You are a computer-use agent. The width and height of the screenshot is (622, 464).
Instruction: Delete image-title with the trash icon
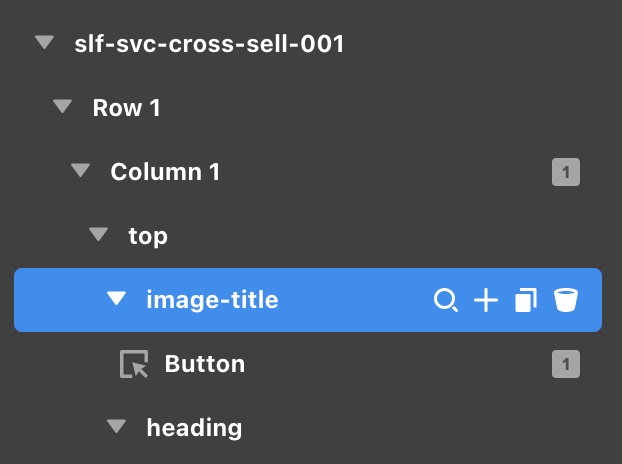[566, 300]
